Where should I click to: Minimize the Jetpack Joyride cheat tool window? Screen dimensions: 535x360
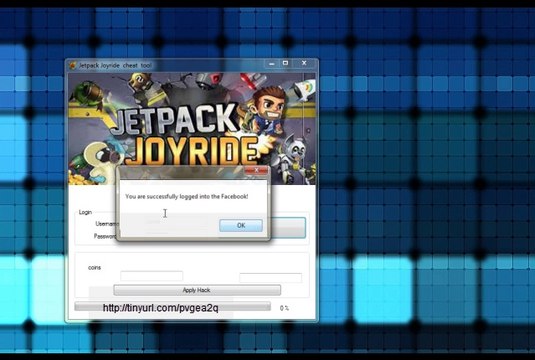(x=272, y=63)
